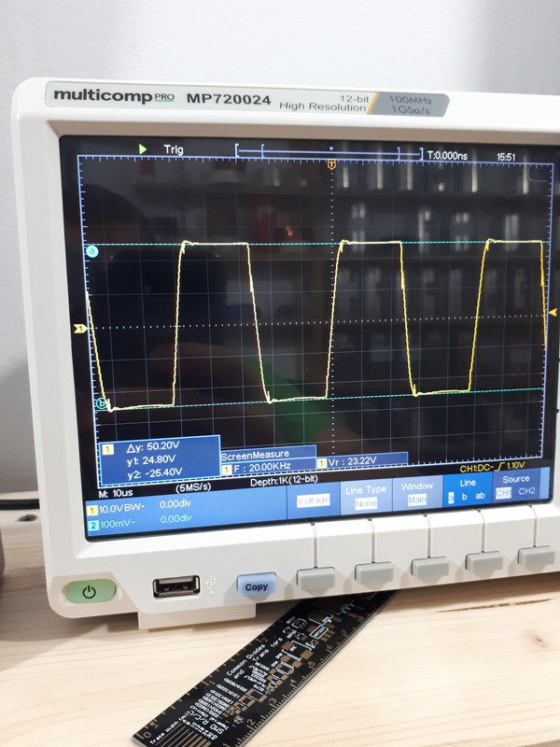This screenshot has height=747, width=560.
Task: Click the upper dashed cursor line a
Action: [315, 244]
